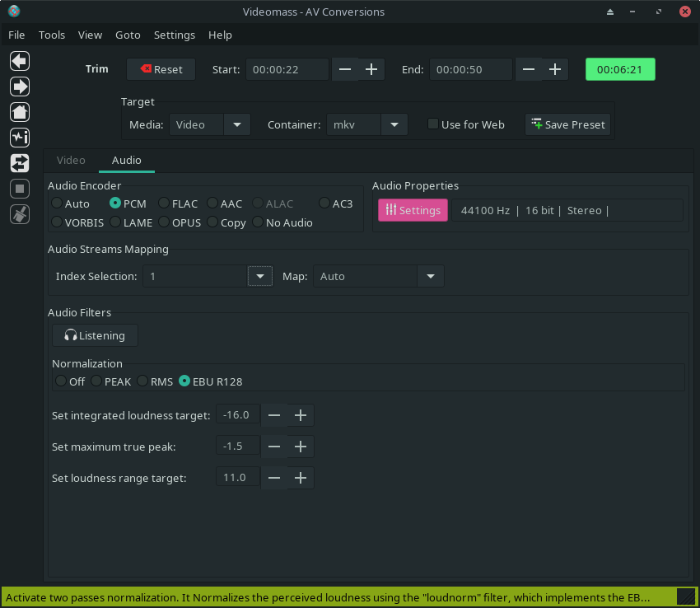Click the trim End time field
Image resolution: width=700 pixels, height=608 pixels.
[470, 69]
